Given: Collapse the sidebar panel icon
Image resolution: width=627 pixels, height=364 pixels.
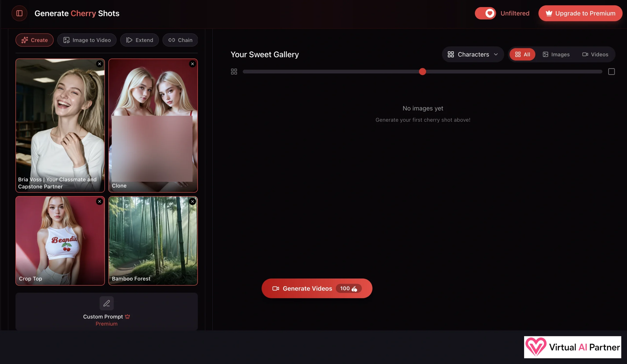Looking at the screenshot, I should point(19,13).
